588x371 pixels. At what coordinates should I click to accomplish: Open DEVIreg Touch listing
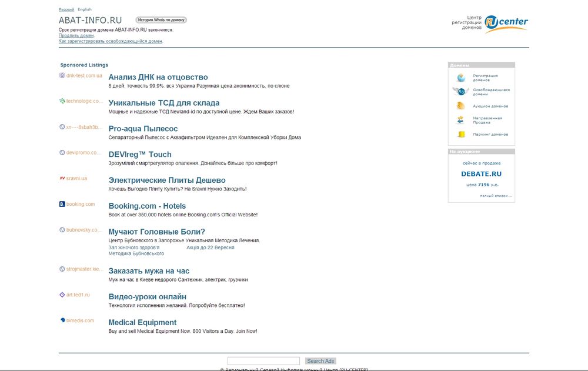click(x=140, y=154)
